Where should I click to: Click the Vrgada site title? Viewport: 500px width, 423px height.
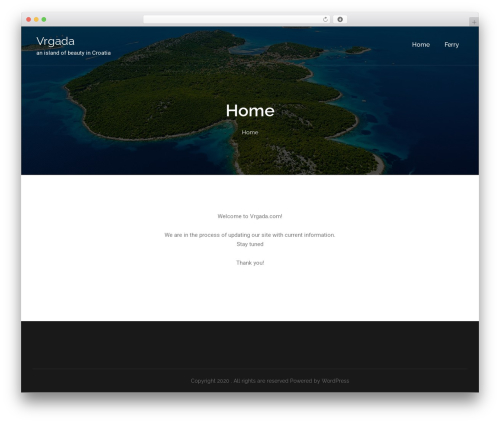pos(55,41)
